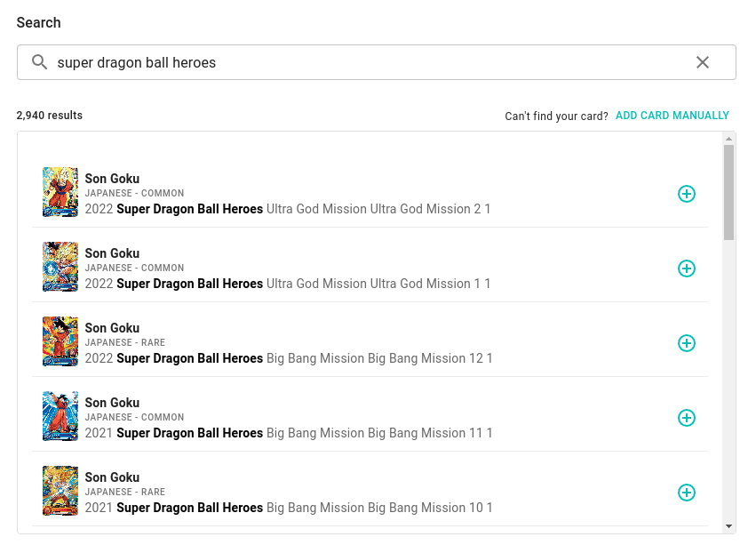The height and width of the screenshot is (553, 756).
Task: Click 'JAPANESE - COMMON' label in Big Bang Mission 11 row
Action: pos(134,417)
